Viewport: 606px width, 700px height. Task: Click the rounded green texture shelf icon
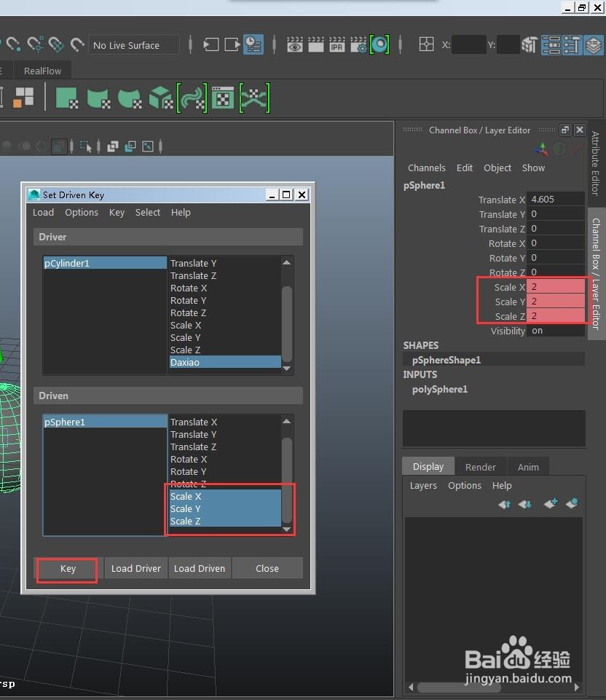coord(130,98)
